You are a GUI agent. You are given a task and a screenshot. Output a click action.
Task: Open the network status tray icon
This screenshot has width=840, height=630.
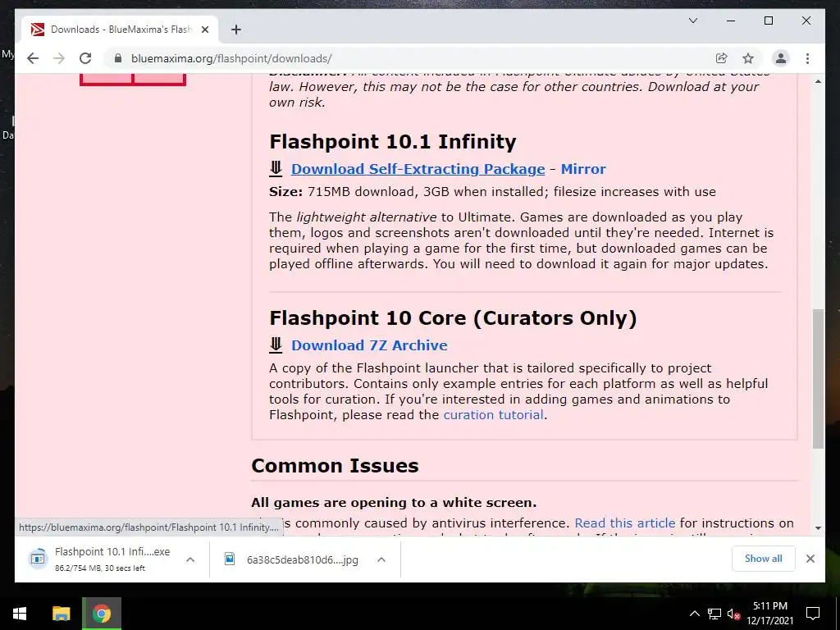coord(714,614)
